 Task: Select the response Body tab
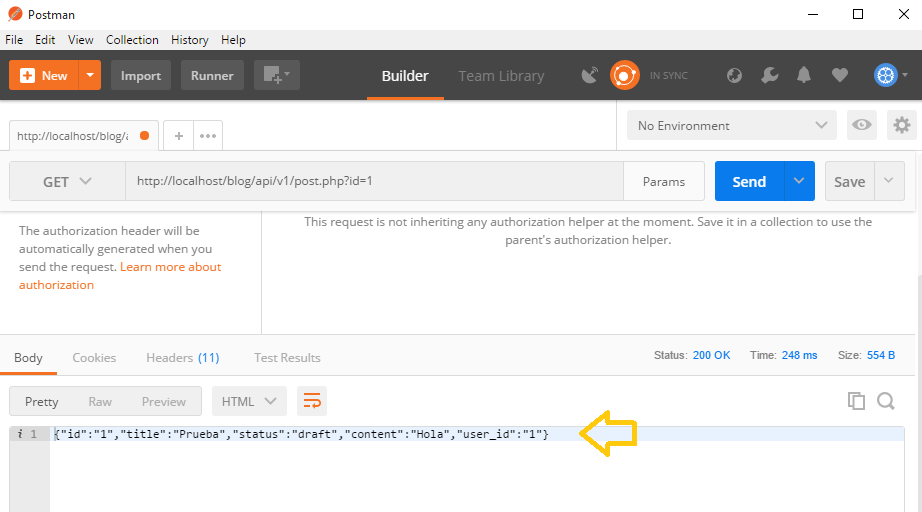pos(28,357)
